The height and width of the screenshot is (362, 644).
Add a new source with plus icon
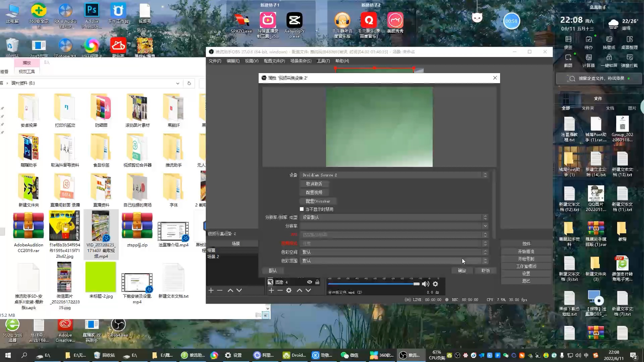point(271,290)
